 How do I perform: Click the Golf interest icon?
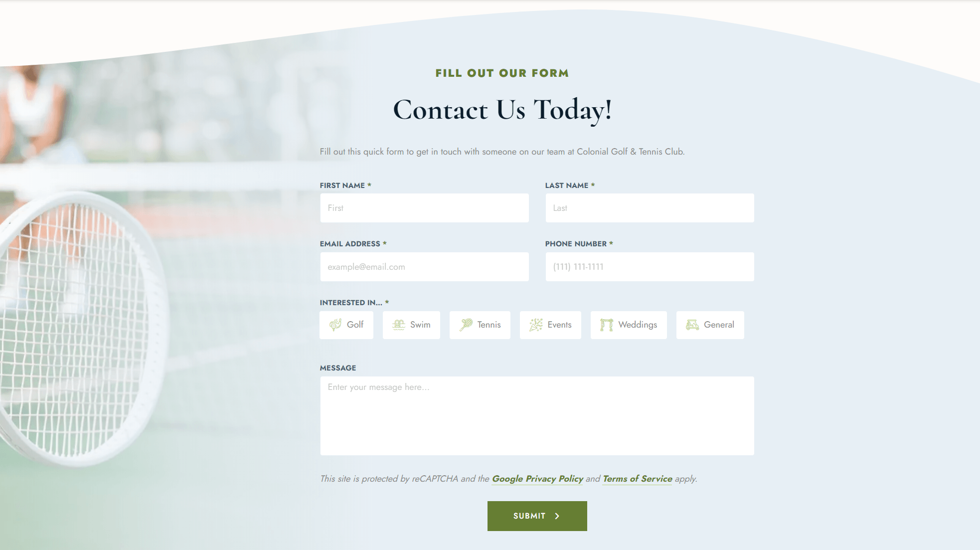[x=335, y=325]
